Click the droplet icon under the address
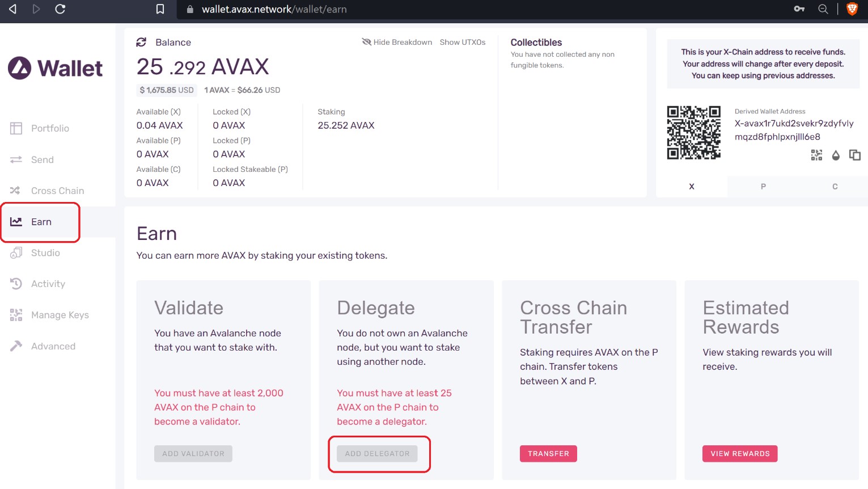The image size is (868, 489). 836,155
